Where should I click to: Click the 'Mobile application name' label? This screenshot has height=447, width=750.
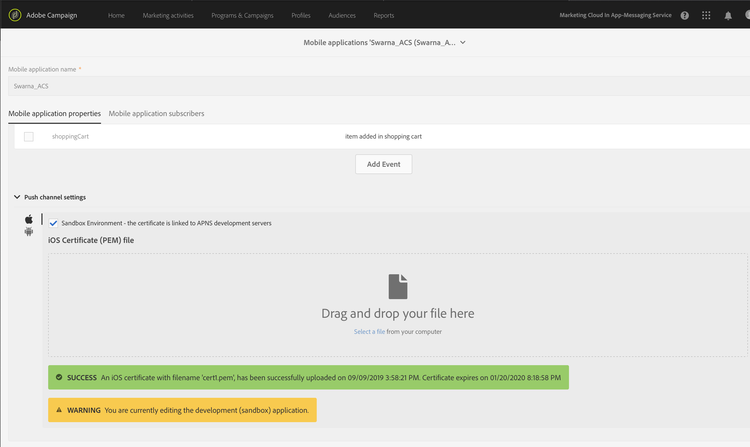point(42,69)
